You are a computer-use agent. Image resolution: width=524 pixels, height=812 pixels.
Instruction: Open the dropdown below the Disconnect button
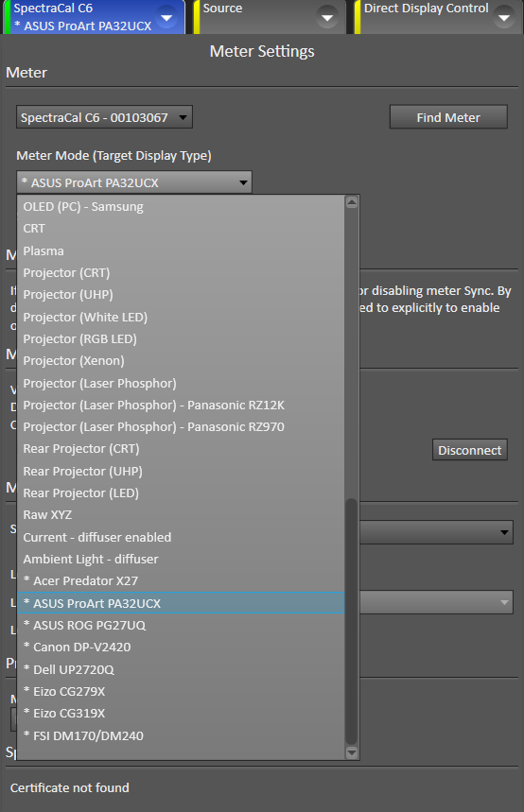(x=436, y=532)
